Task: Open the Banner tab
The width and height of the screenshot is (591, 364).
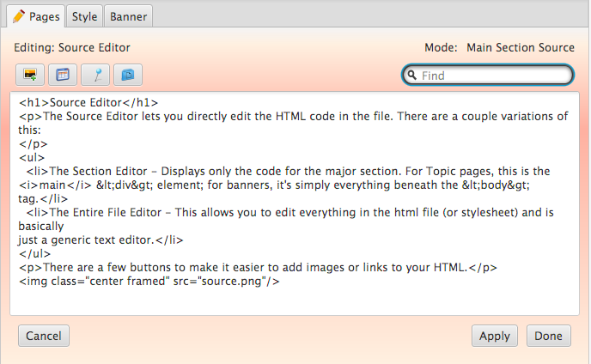Action: coord(128,15)
